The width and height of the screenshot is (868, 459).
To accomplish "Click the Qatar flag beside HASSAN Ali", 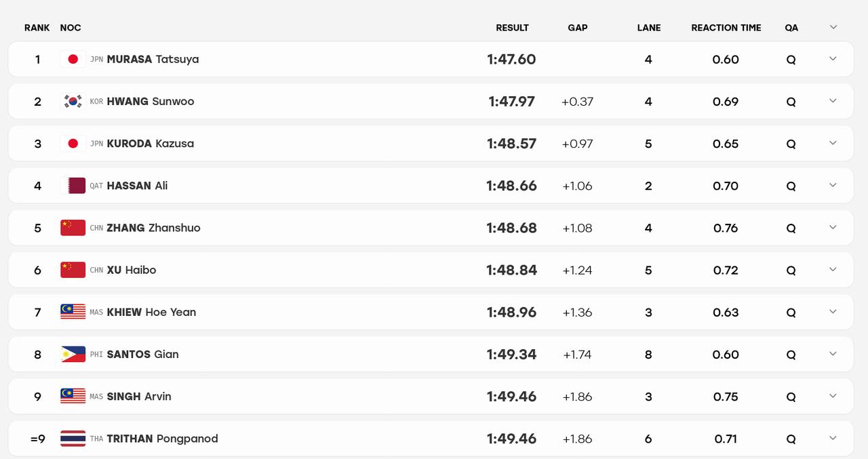I will (x=73, y=186).
